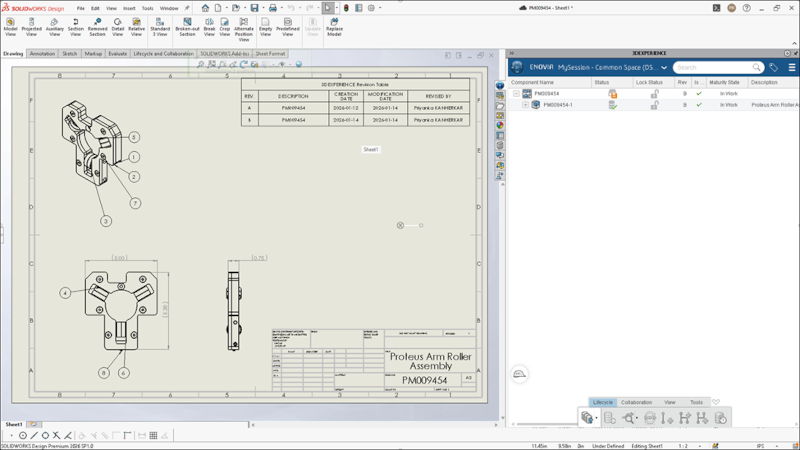Toggle lock status for PM009454 row
This screenshot has height=450, width=800.
pos(654,94)
